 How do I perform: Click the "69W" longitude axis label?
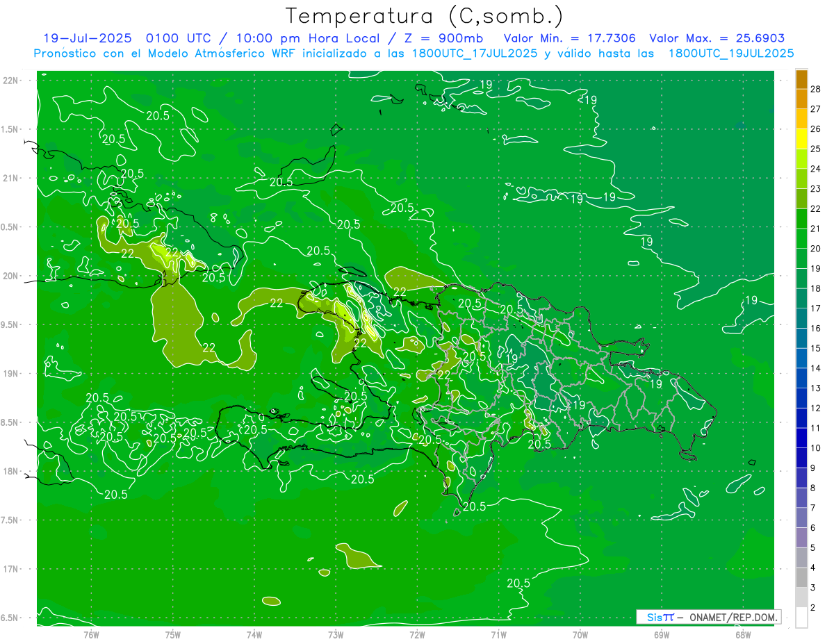pyautogui.click(x=662, y=634)
